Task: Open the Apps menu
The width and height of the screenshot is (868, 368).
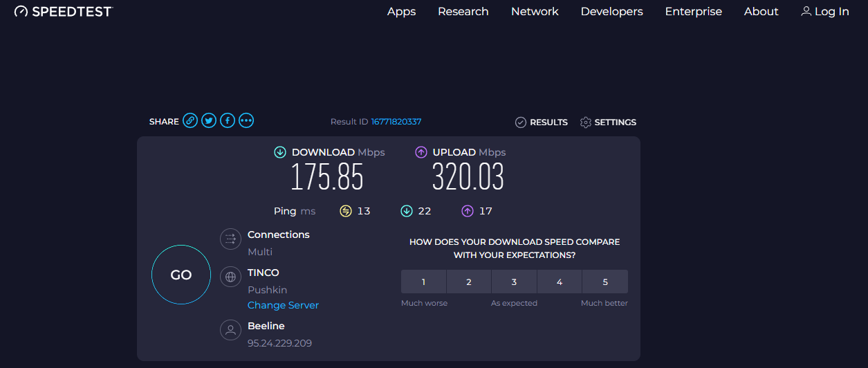Action: [x=401, y=12]
